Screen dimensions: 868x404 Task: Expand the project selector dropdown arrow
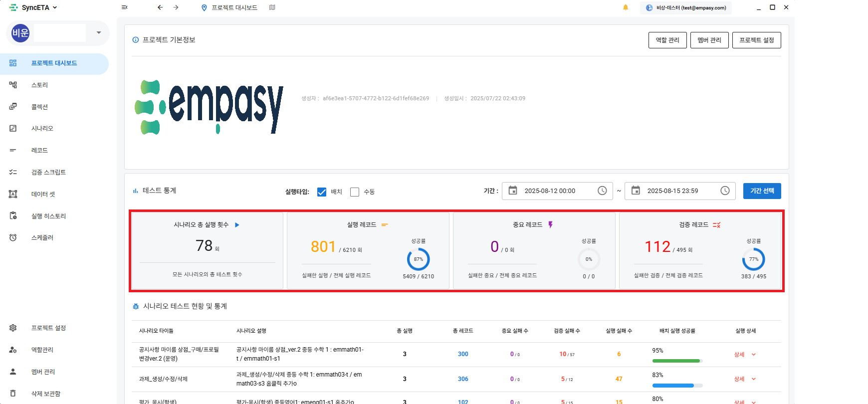click(x=99, y=33)
